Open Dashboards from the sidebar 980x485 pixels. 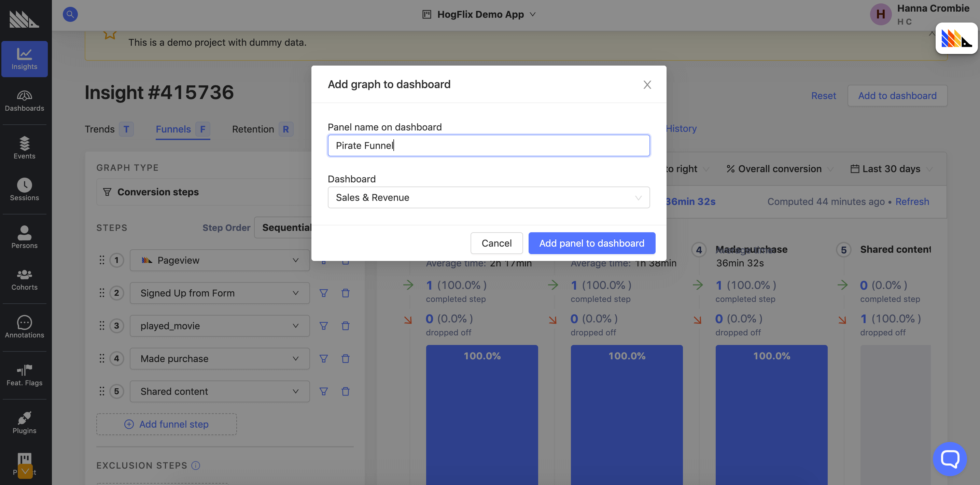[x=24, y=101]
